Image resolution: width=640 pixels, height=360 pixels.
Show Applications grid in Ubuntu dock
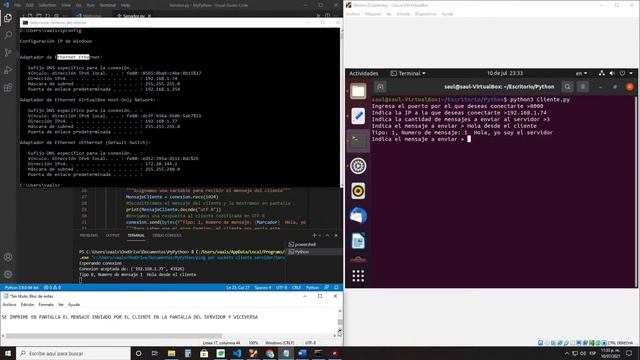click(x=358, y=276)
